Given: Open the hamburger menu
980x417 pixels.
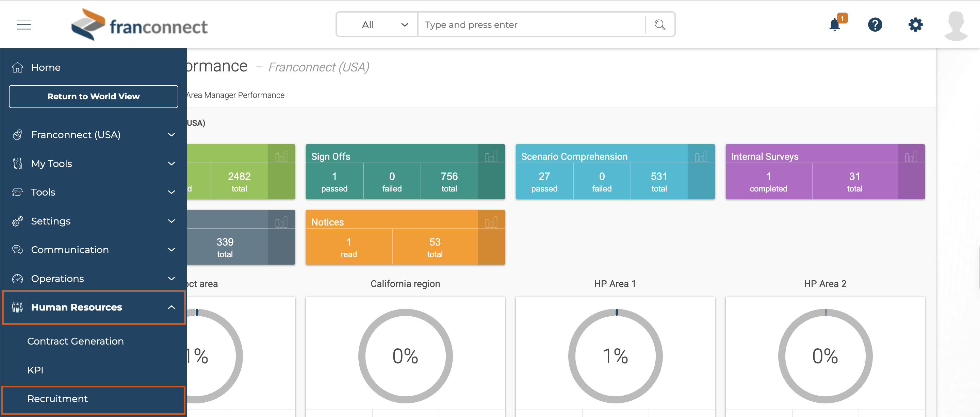Looking at the screenshot, I should [23, 25].
